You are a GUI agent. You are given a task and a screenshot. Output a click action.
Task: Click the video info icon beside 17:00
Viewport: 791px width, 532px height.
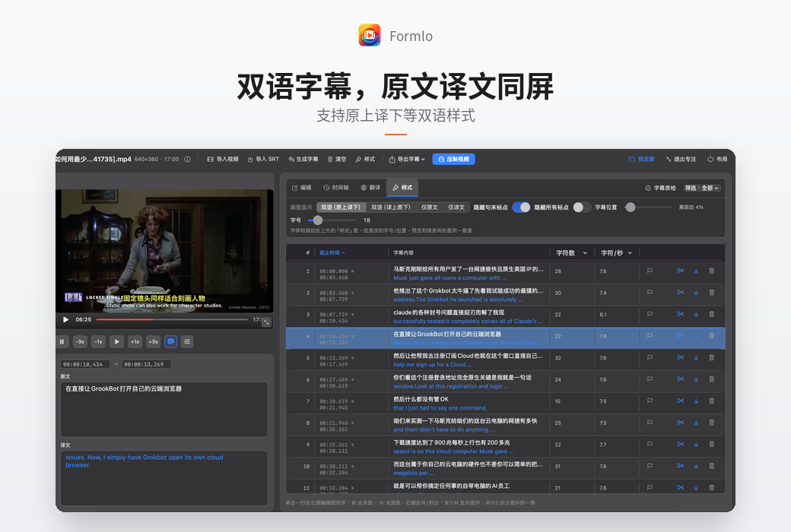click(x=188, y=160)
